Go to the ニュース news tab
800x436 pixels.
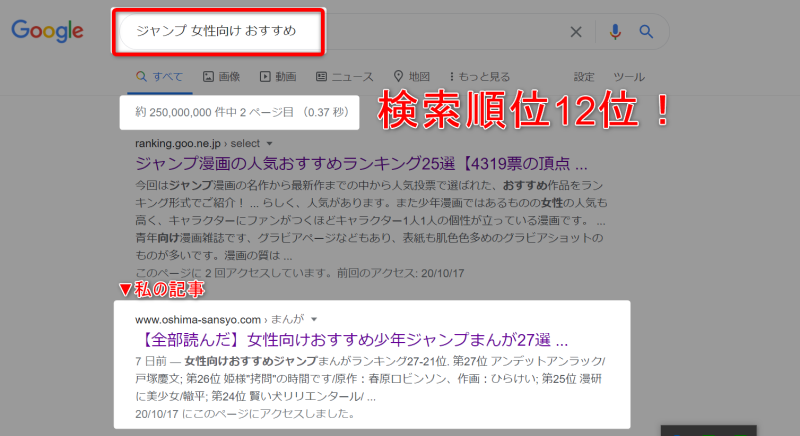[x=345, y=76]
